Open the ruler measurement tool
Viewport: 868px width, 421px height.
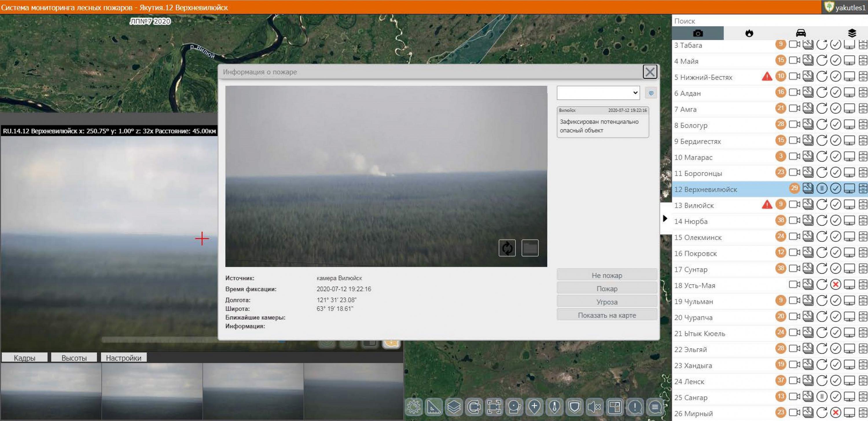click(434, 407)
